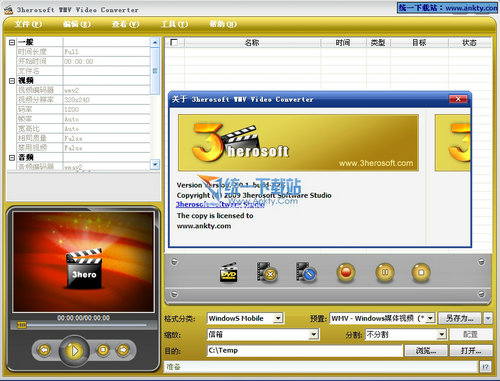
Task: Click the 视频编码器 value wmv2
Action: (x=106, y=90)
